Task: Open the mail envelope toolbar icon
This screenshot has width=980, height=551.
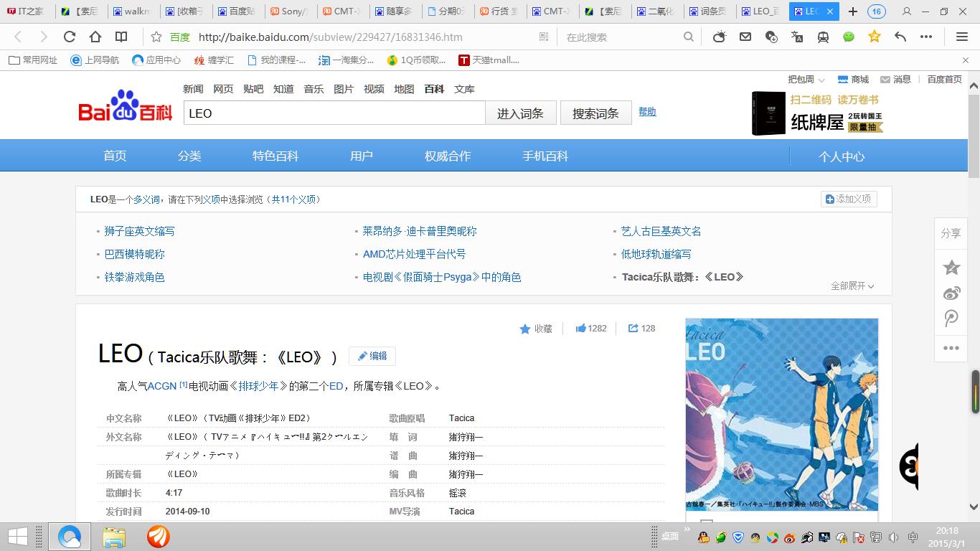Action: (745, 37)
